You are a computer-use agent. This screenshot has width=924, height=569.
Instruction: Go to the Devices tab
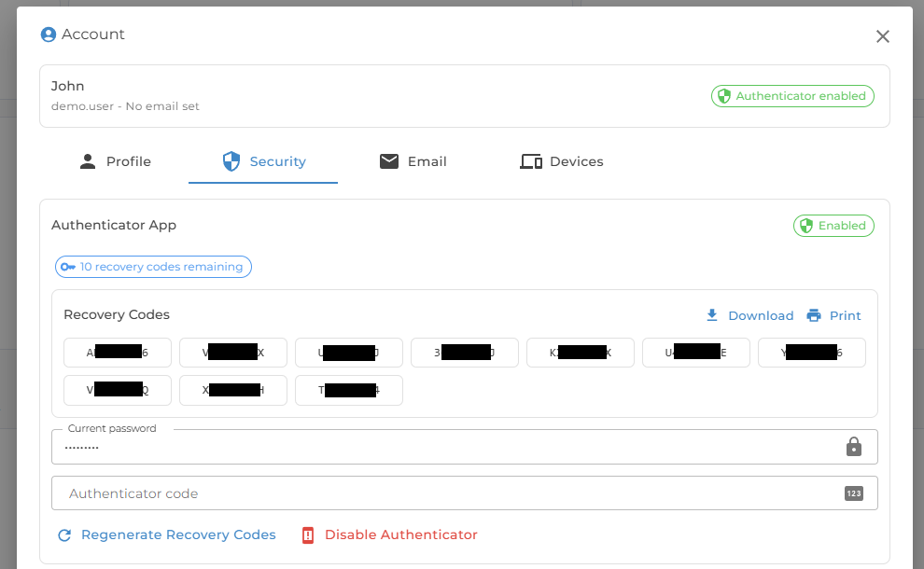tap(561, 161)
